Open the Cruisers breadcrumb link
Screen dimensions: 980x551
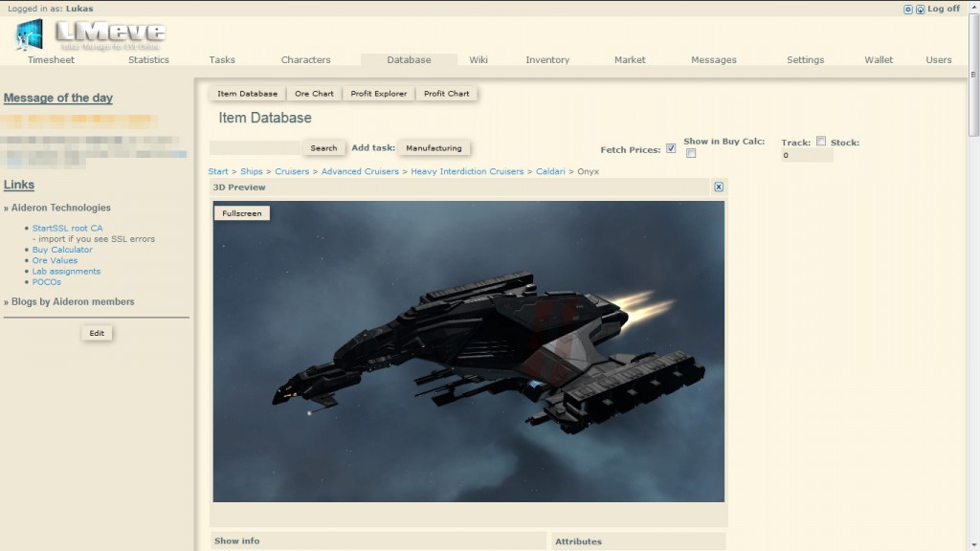pyautogui.click(x=292, y=171)
